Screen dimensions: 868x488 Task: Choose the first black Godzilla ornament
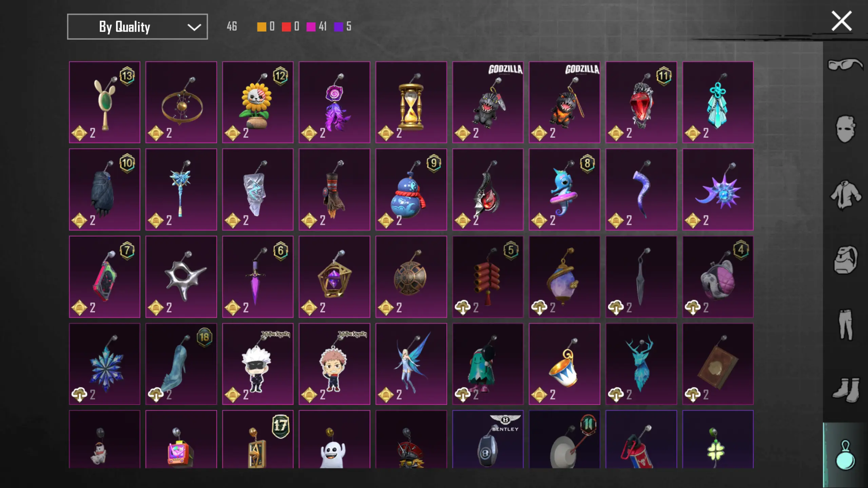pos(488,102)
